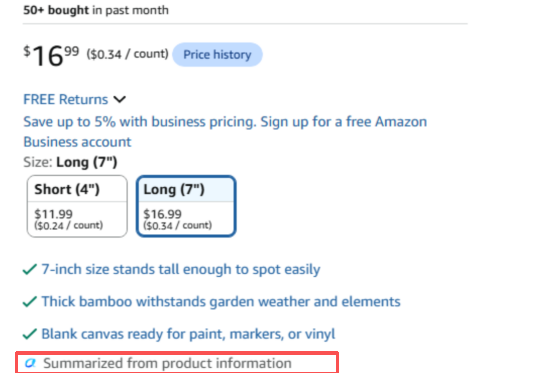The height and width of the screenshot is (373, 554).
Task: Click the $16.99 price inside Long option
Action: [x=163, y=214]
